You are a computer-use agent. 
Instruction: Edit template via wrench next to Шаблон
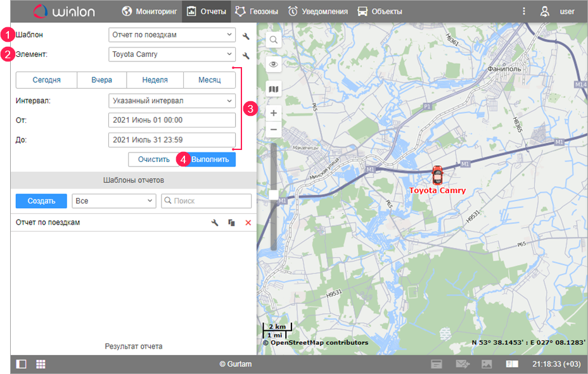click(x=246, y=36)
